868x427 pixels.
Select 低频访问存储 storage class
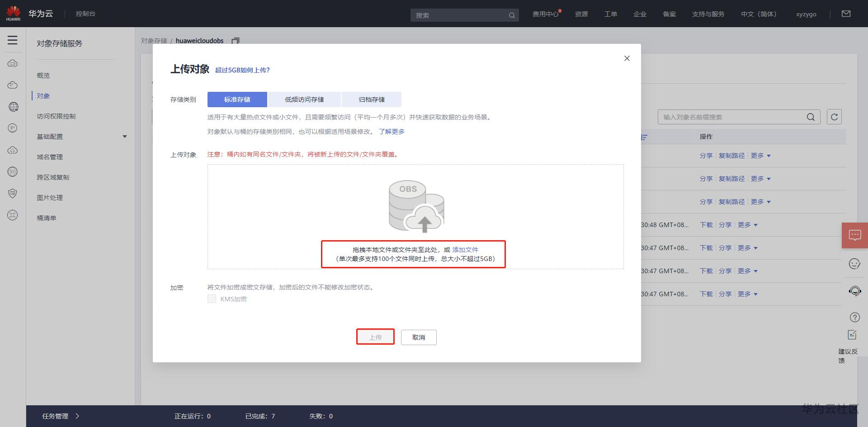(x=304, y=100)
